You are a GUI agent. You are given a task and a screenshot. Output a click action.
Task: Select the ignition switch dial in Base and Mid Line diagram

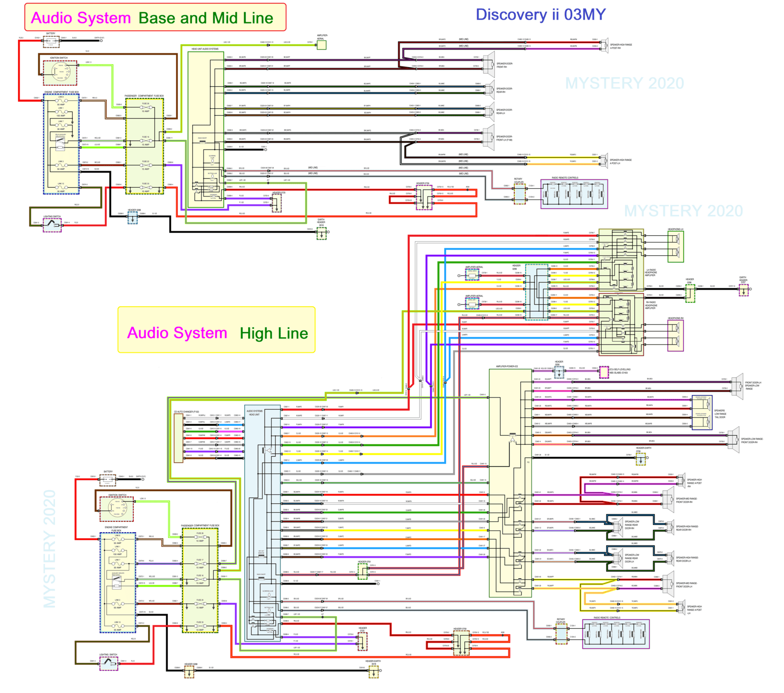point(60,72)
